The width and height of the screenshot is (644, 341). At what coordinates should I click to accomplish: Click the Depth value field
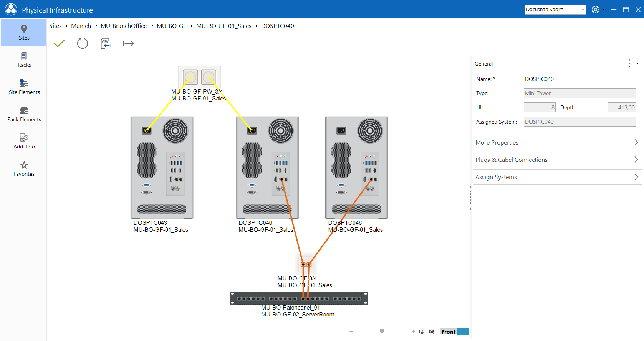click(x=622, y=107)
